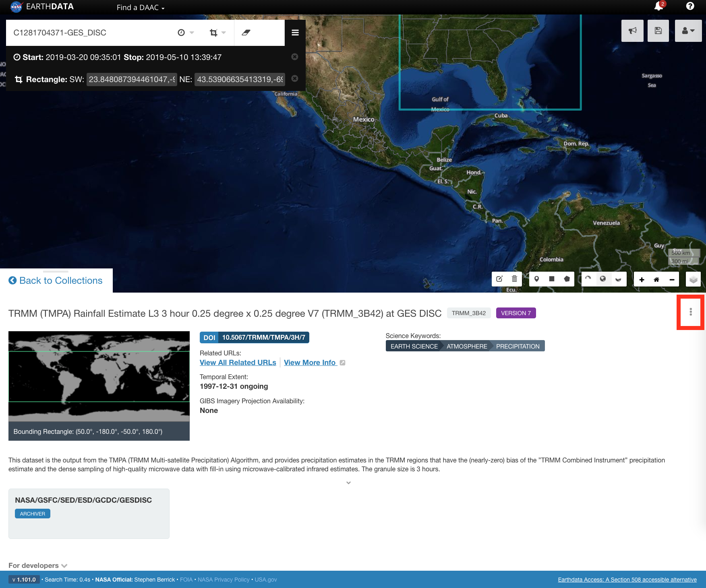Open the help question mark icon

[x=690, y=6]
